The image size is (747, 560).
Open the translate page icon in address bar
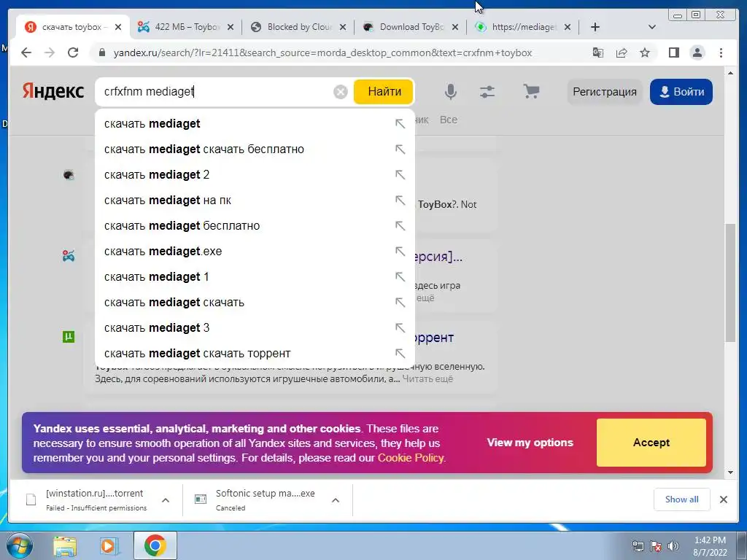[598, 52]
